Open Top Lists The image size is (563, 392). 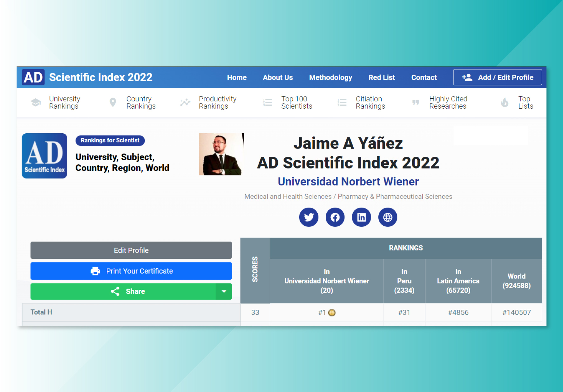526,103
